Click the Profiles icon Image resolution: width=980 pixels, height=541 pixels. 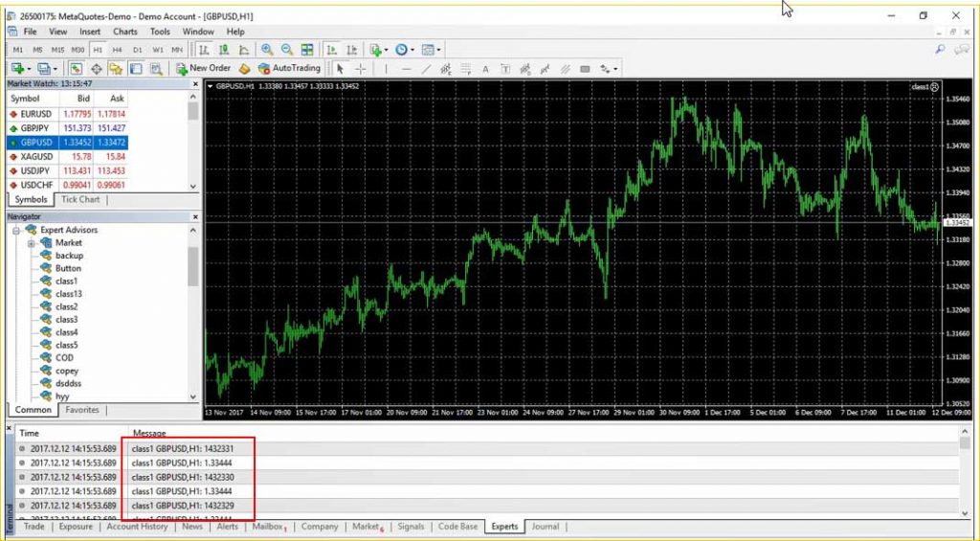pyautogui.click(x=43, y=69)
